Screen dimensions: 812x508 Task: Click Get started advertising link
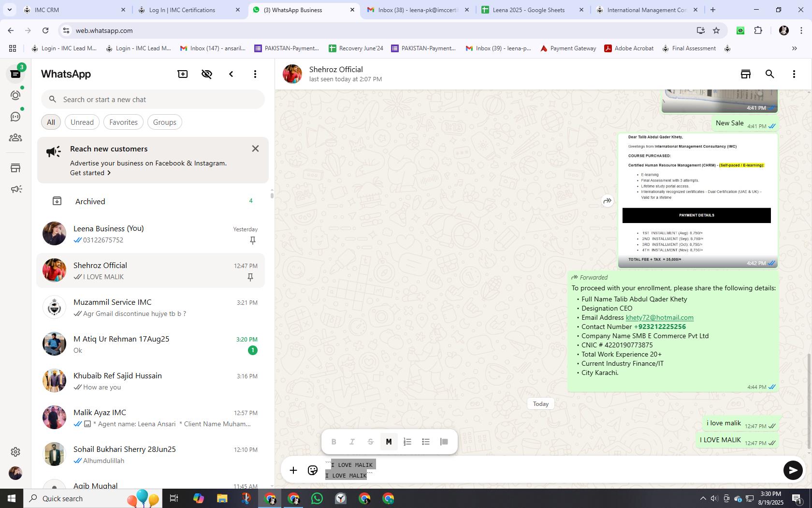coord(90,173)
